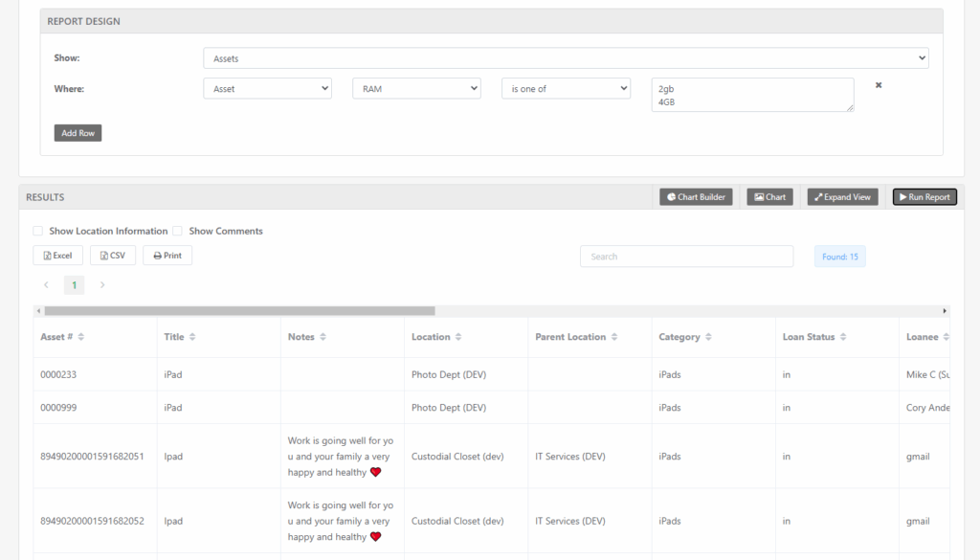Image resolution: width=980 pixels, height=560 pixels.
Task: Open the 'is one of' condition dropdown
Action: coord(566,87)
